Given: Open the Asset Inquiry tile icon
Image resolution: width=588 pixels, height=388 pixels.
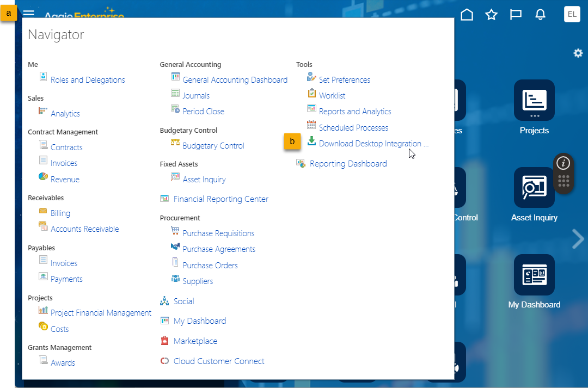Looking at the screenshot, I should click(534, 187).
